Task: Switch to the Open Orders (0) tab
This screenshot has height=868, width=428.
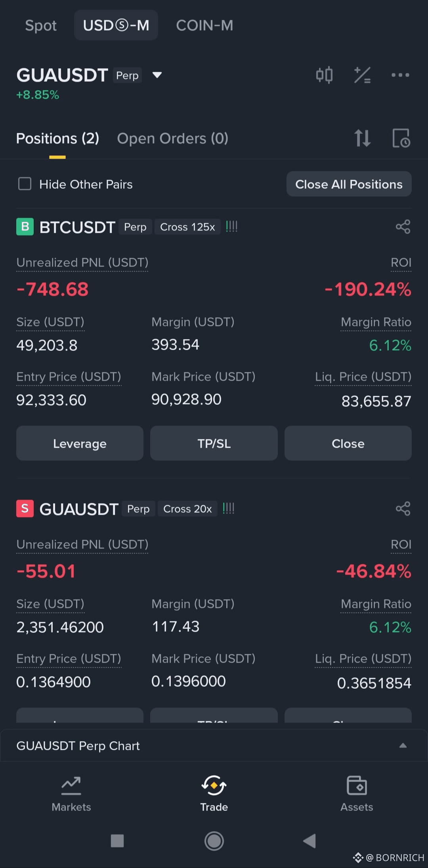Action: pyautogui.click(x=172, y=138)
